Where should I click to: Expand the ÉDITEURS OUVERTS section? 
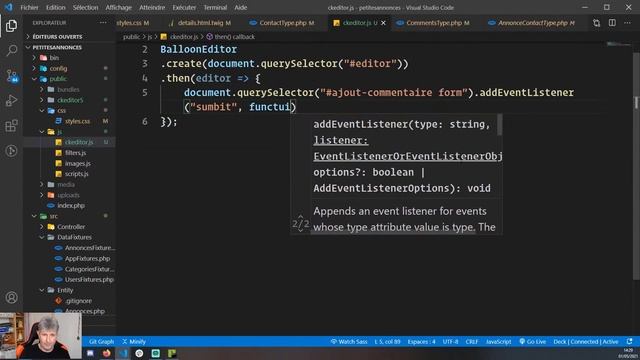(x=57, y=37)
